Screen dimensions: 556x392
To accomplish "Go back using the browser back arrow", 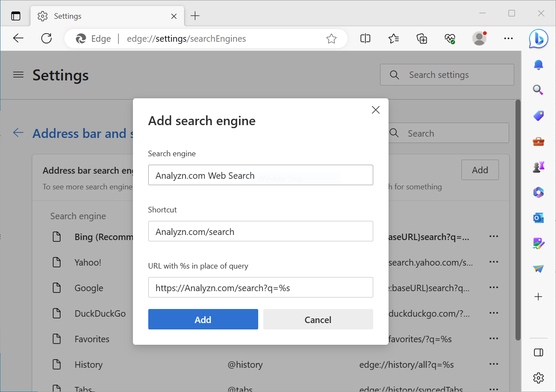I will click(18, 39).
